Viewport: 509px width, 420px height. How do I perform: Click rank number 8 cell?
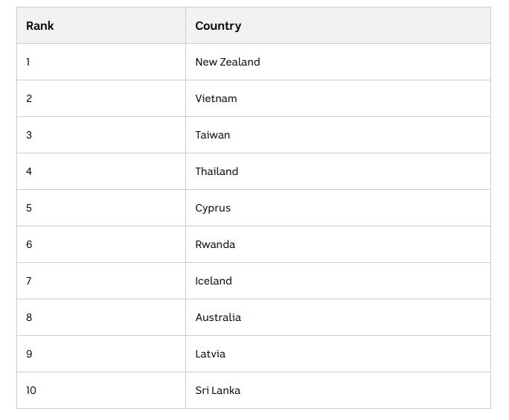(x=101, y=317)
